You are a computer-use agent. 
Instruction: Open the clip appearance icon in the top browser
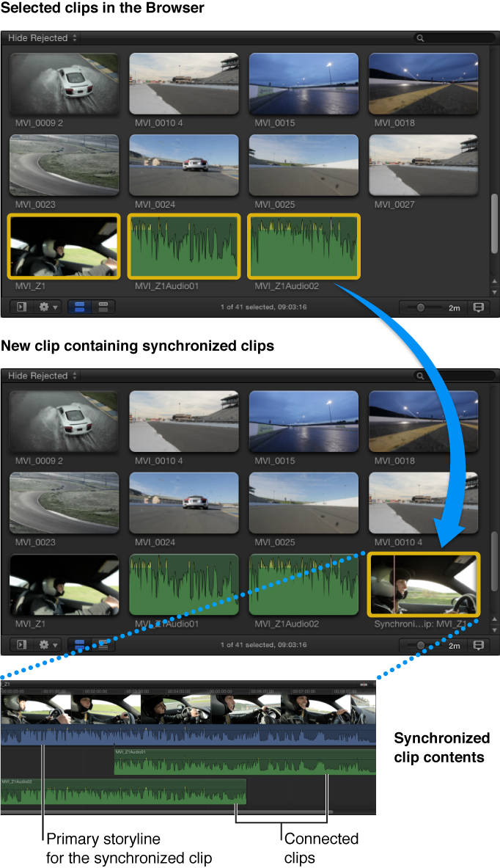tap(479, 307)
